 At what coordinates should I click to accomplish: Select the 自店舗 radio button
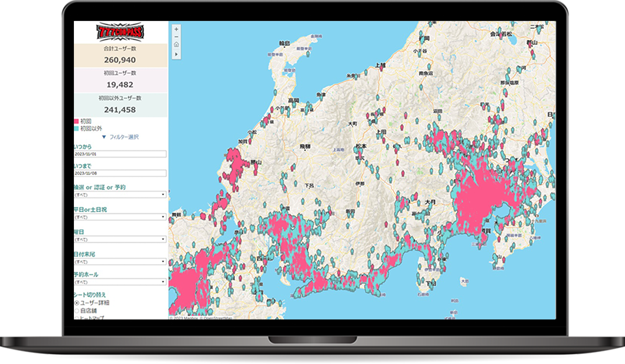pyautogui.click(x=77, y=311)
